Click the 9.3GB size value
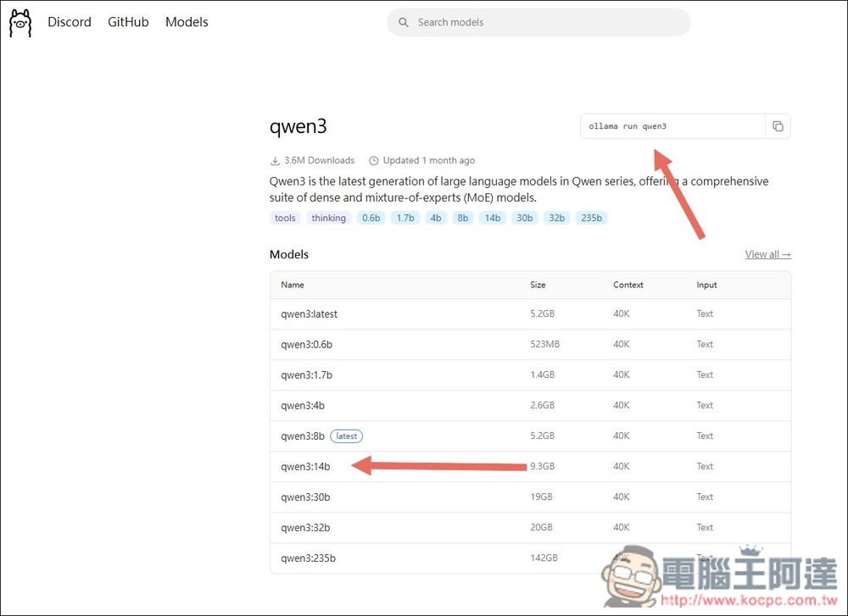 point(543,466)
